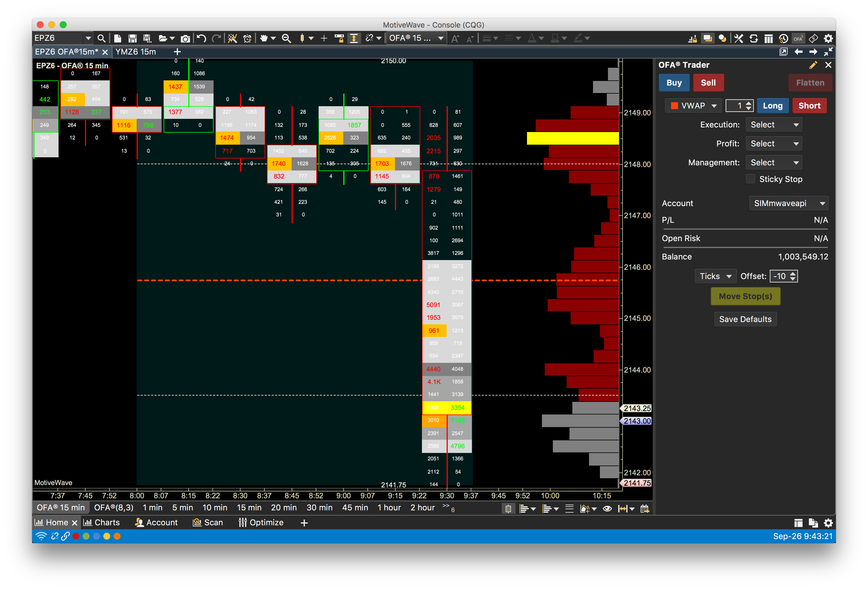Zoom out with the magnifier minus icon

point(286,38)
